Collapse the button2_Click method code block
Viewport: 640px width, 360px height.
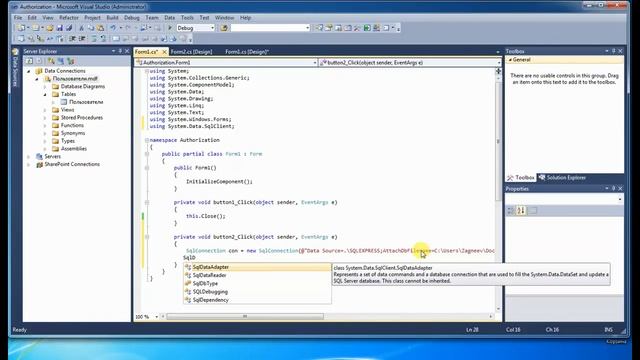click(147, 237)
